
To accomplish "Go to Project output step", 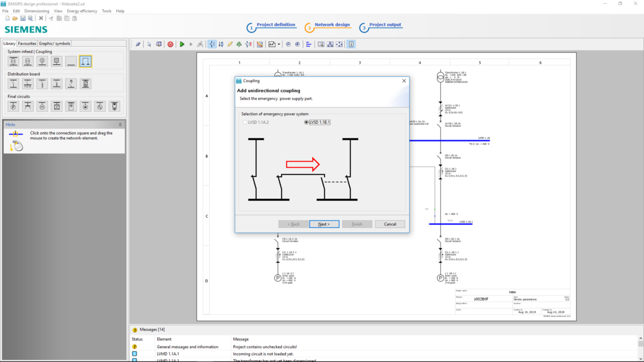I will (380, 26).
